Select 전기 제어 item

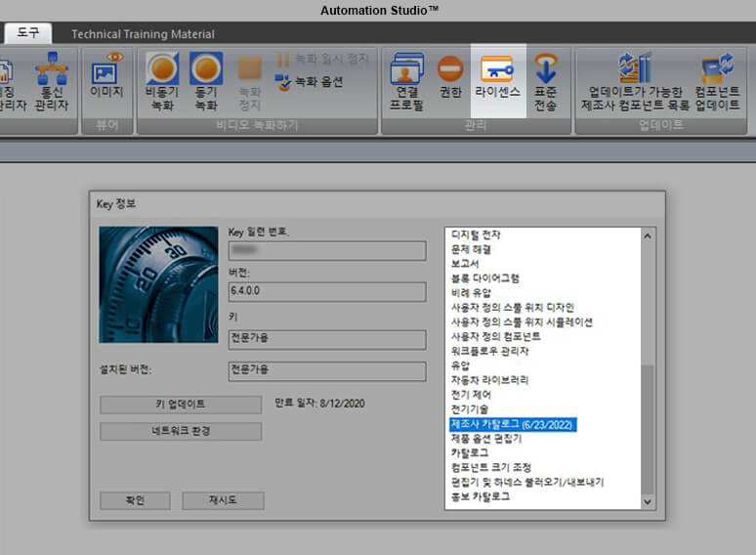pos(471,395)
